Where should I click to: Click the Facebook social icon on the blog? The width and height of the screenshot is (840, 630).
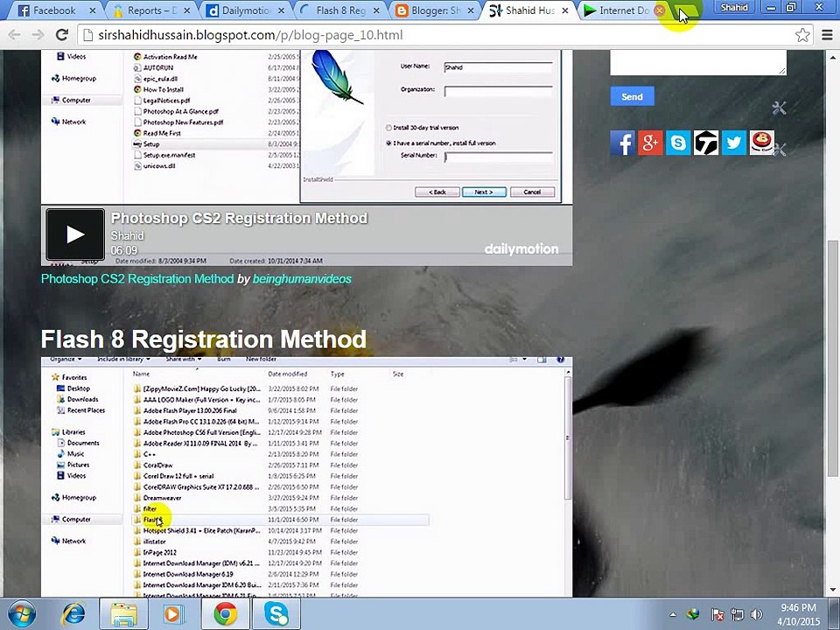tap(622, 143)
